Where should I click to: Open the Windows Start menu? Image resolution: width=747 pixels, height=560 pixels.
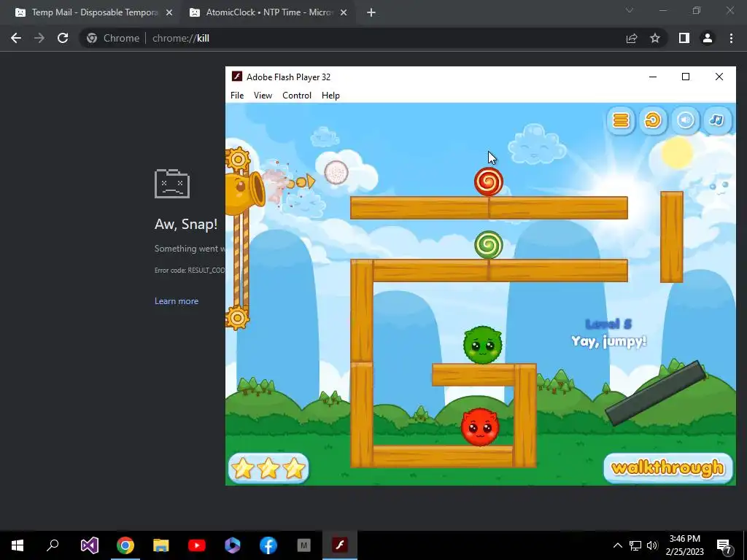(18, 545)
